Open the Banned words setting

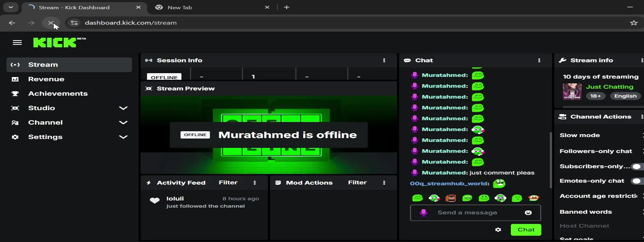click(x=586, y=212)
